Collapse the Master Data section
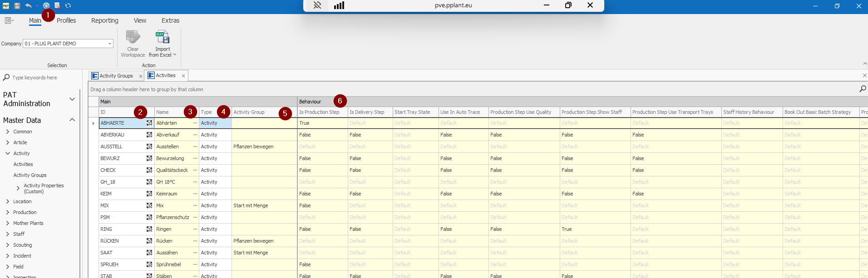 pos(72,120)
